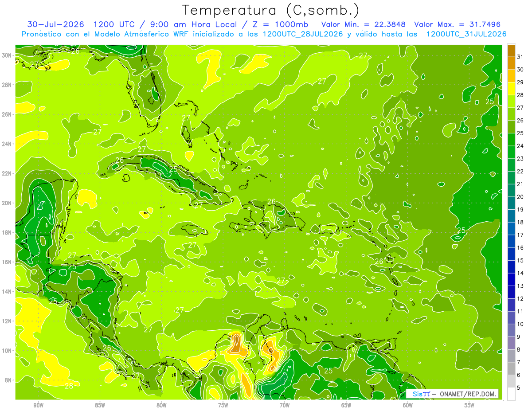The height and width of the screenshot is (411, 532).
Task: Click the "80W" longitude axis label
Action: 161,405
